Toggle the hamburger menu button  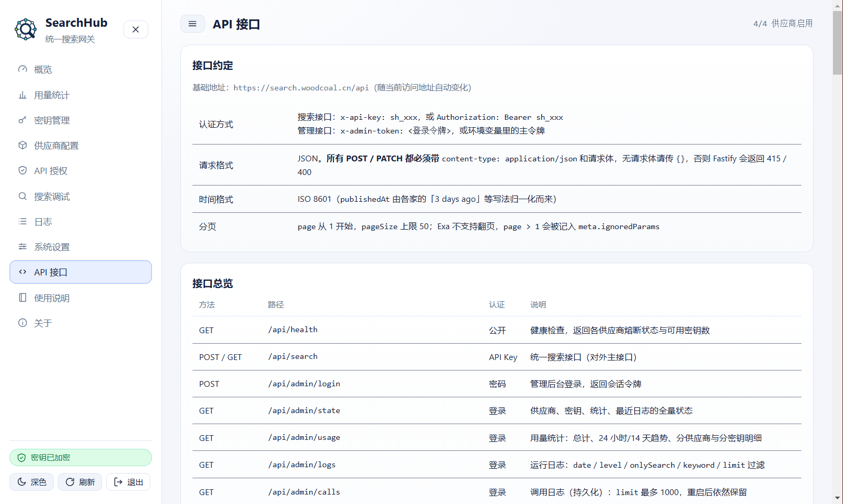click(x=192, y=24)
